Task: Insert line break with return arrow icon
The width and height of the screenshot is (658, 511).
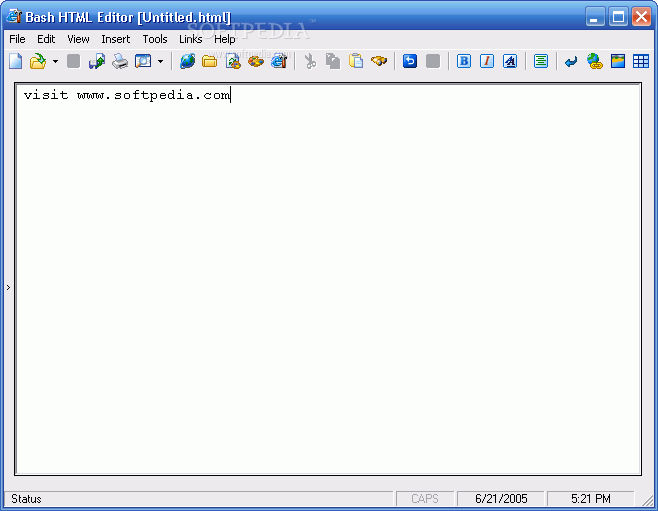Action: pos(571,62)
